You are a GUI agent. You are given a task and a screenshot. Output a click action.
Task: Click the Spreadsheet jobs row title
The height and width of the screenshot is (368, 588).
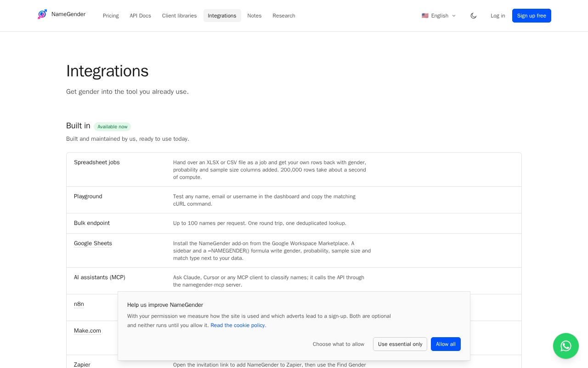97,162
